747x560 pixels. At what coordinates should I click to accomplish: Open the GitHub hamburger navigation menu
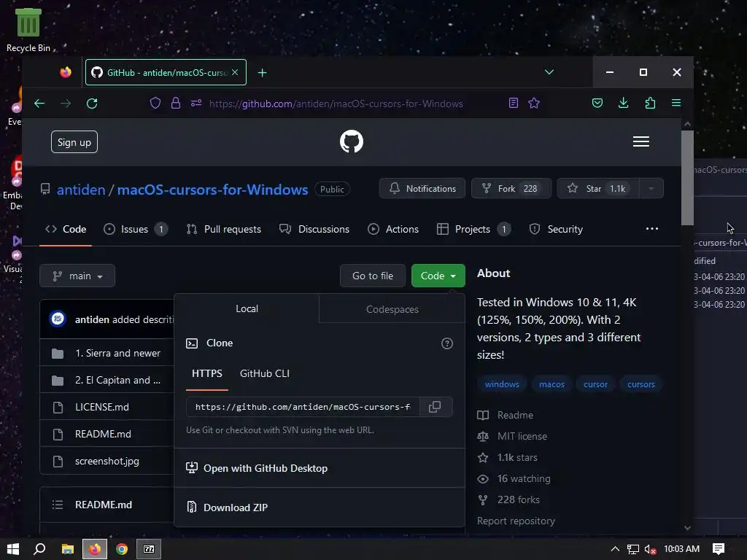(640, 141)
